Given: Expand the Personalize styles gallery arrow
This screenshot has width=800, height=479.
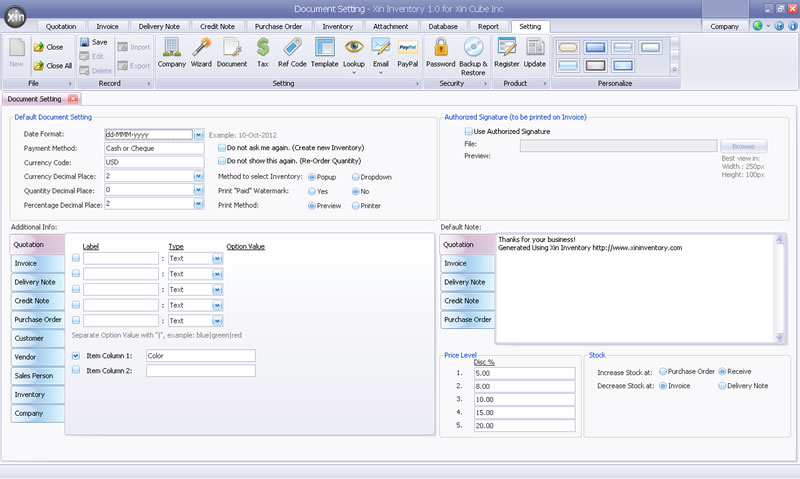Looking at the screenshot, I should point(674,69).
